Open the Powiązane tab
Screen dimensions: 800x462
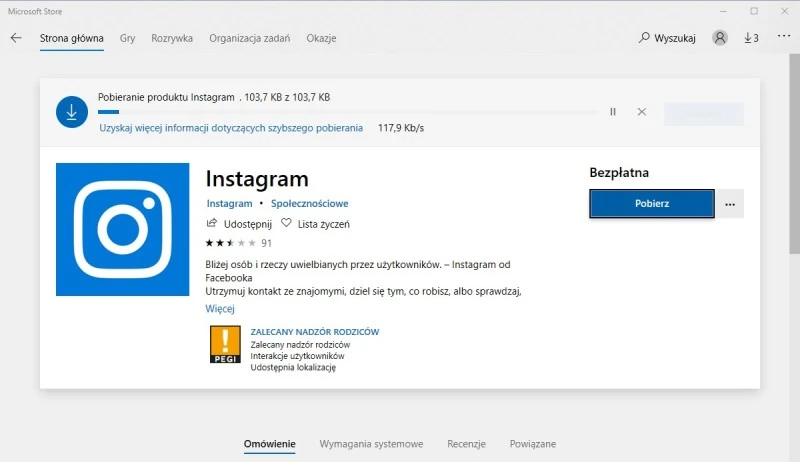click(x=533, y=444)
